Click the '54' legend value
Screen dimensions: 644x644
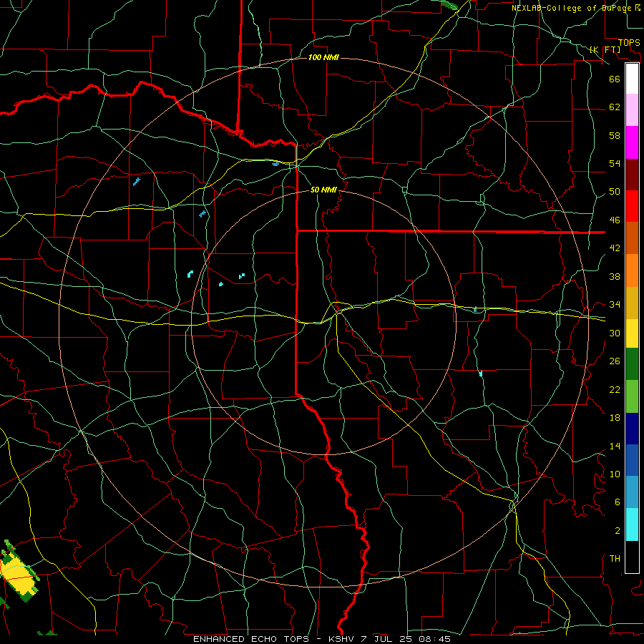point(615,163)
